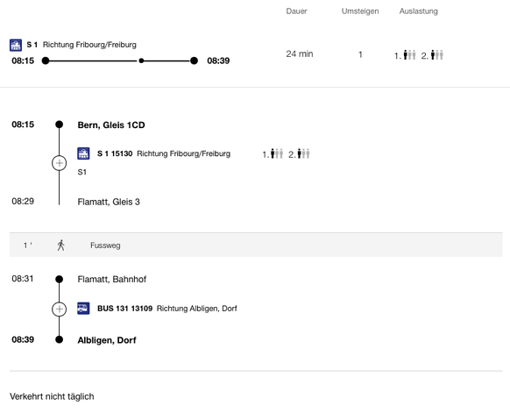
Task: Click the walking person Fussweg icon
Action: point(60,246)
